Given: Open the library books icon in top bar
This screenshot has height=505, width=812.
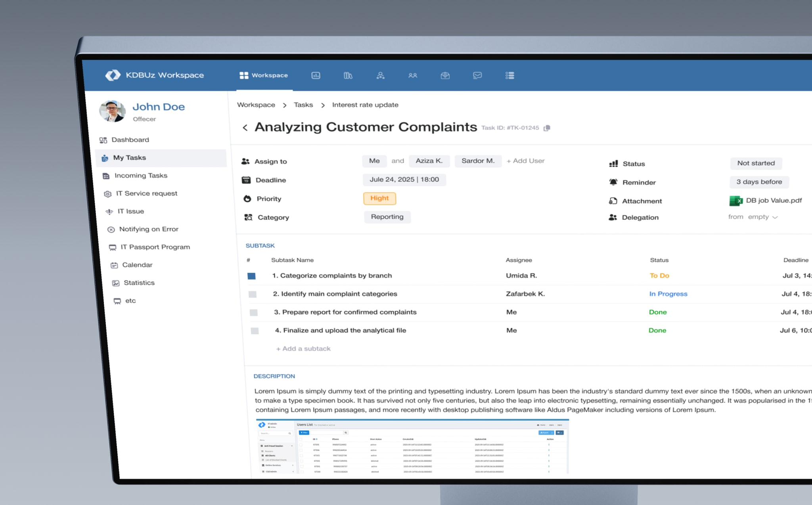Looking at the screenshot, I should (x=348, y=75).
